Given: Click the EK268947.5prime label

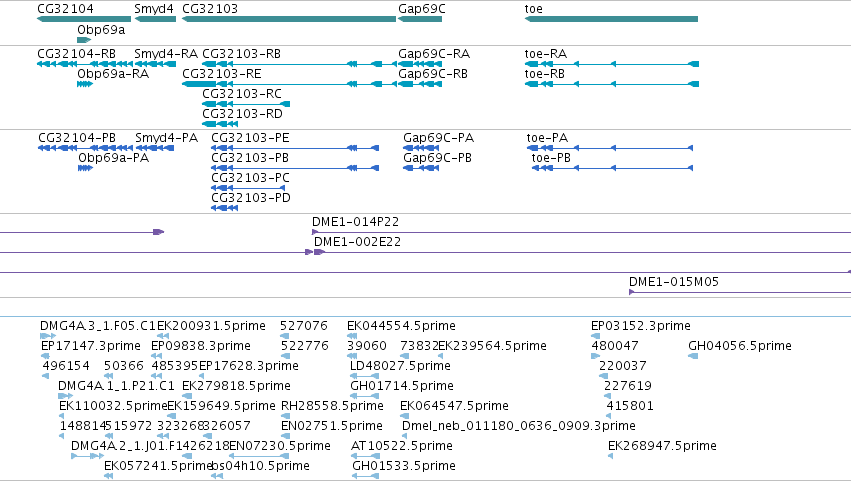Looking at the screenshot, I should coord(663,446).
